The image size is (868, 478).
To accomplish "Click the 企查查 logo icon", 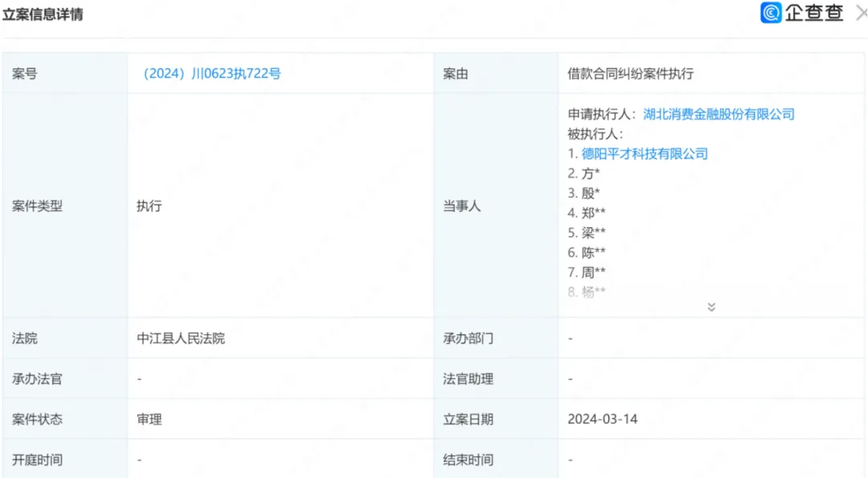I will point(771,13).
